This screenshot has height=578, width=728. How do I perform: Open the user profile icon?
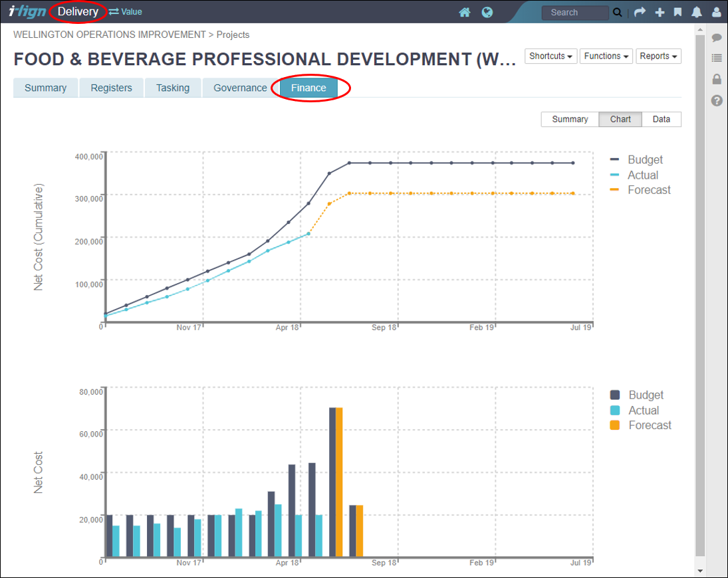click(717, 13)
